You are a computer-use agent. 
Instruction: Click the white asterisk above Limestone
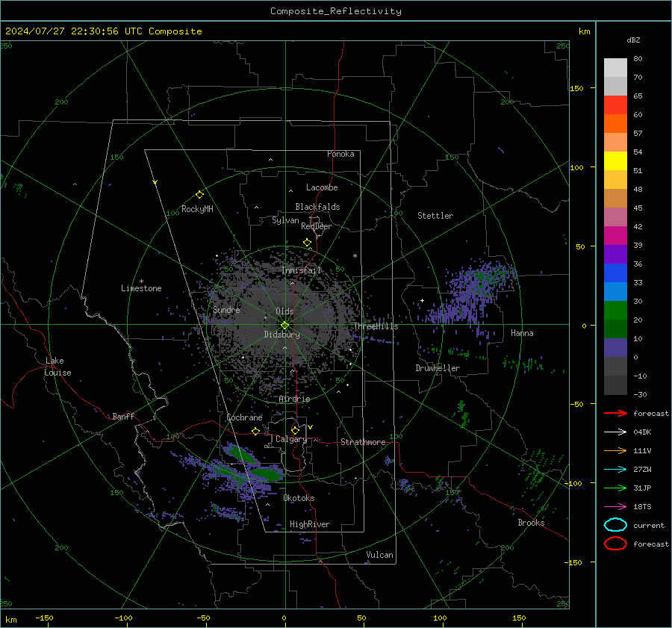point(141,282)
